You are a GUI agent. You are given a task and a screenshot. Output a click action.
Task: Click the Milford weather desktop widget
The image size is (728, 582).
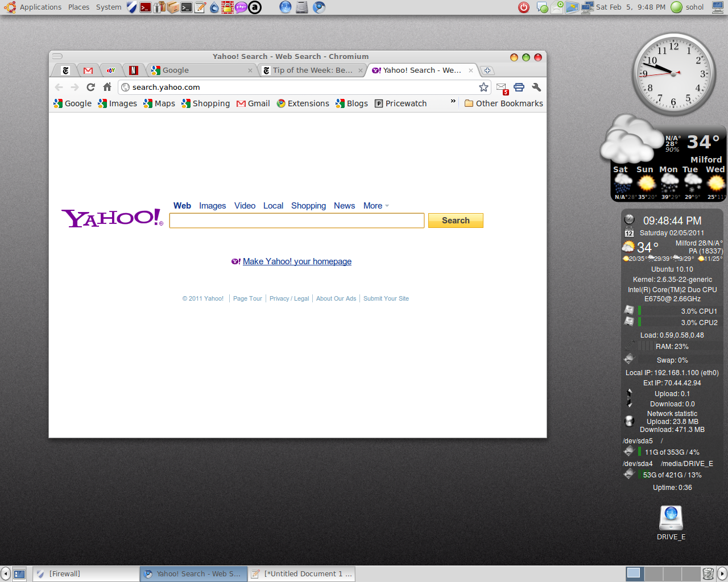[x=663, y=159]
